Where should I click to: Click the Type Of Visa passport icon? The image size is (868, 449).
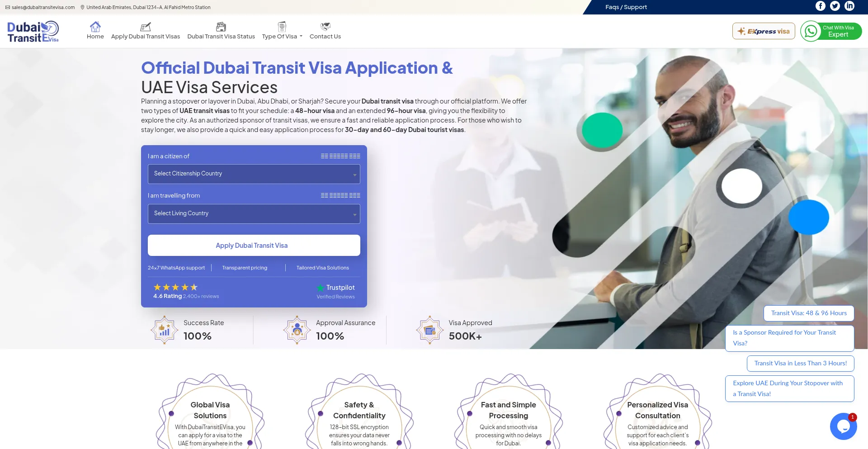click(282, 26)
